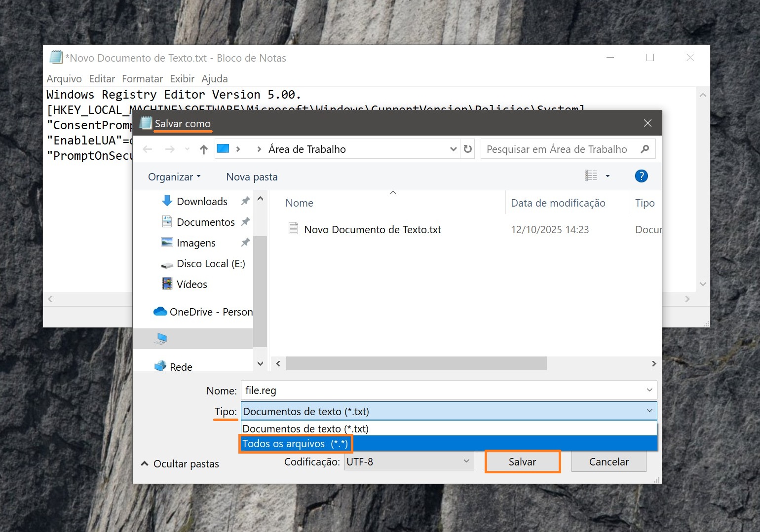Click the Up one level arrow icon
The width and height of the screenshot is (760, 532).
[x=203, y=149]
